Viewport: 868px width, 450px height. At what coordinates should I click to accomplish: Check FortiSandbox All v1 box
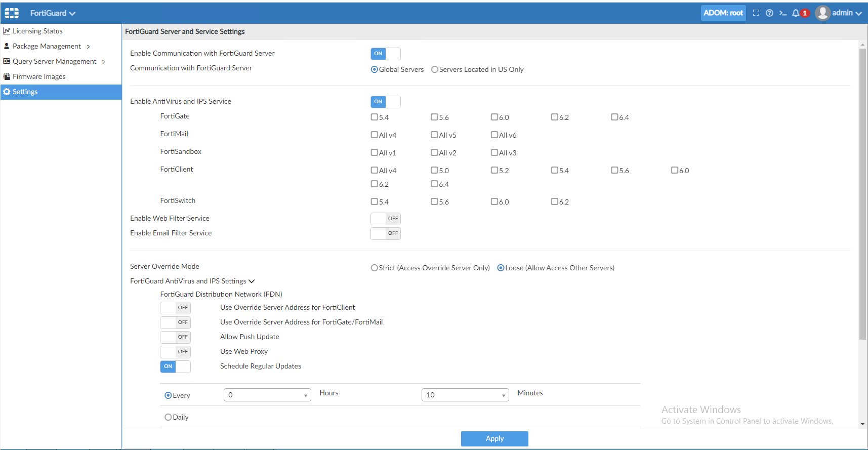coord(375,152)
